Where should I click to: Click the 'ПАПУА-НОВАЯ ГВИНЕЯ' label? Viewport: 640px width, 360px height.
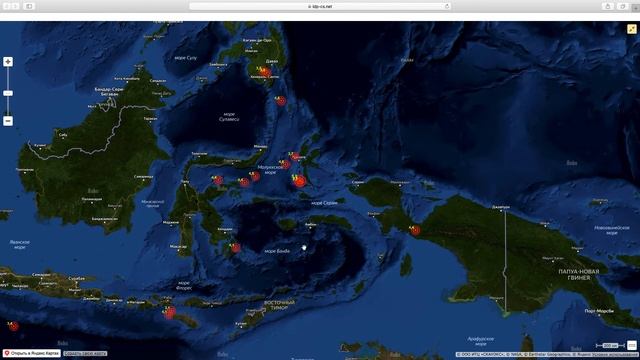click(x=579, y=274)
